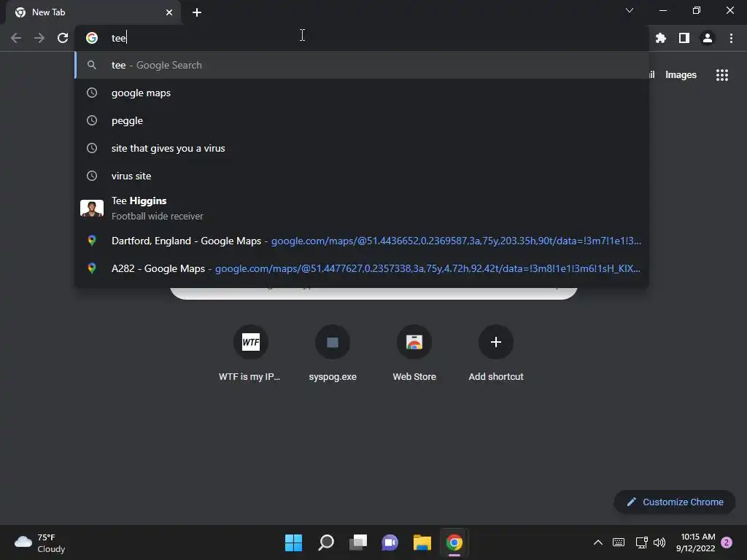Open the Extensions puzzle icon

(x=660, y=38)
